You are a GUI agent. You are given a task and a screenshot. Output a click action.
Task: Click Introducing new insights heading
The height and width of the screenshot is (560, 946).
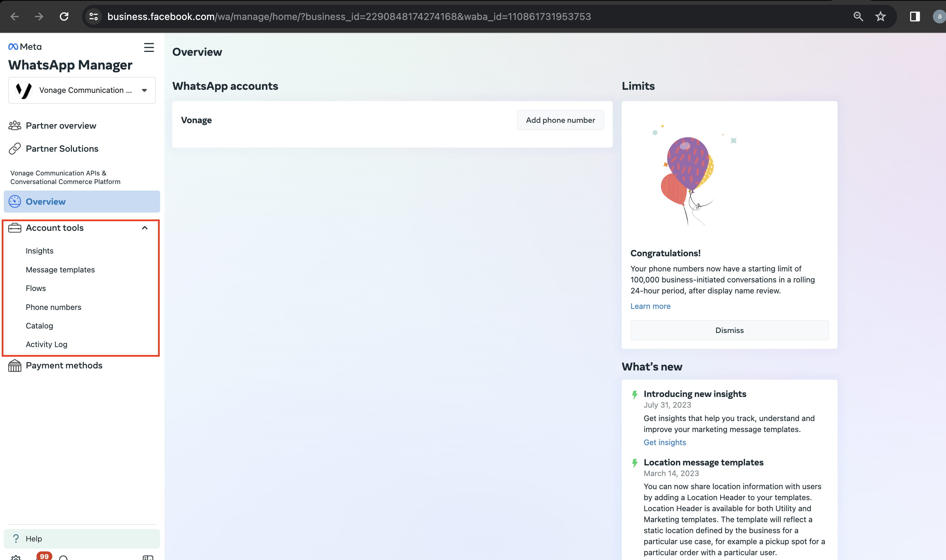pos(695,394)
